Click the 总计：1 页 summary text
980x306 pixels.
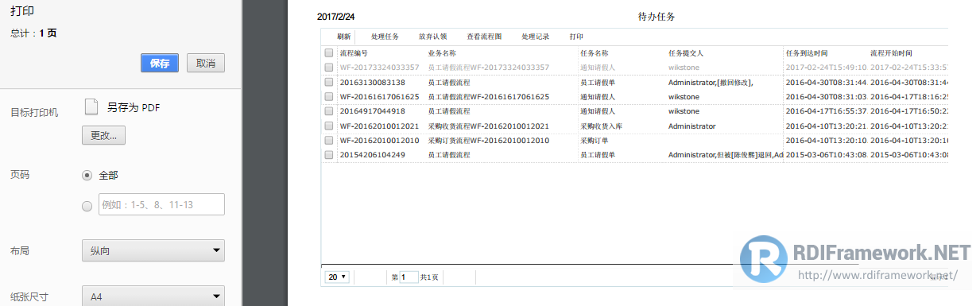click(x=33, y=33)
